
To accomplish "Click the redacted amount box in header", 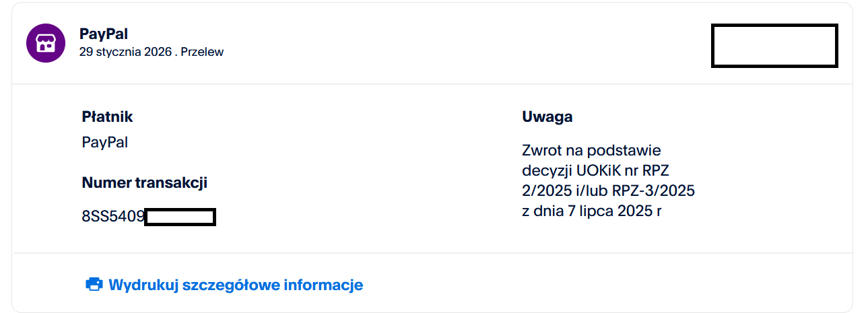I will click(774, 46).
